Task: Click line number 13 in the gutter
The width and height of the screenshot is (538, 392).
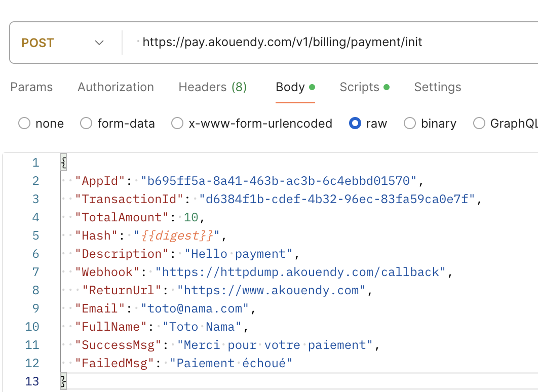Action: (32, 381)
